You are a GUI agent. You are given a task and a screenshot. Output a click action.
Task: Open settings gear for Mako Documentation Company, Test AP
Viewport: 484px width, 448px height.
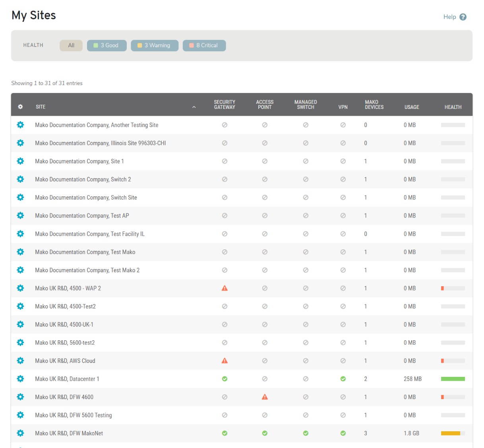coord(20,215)
